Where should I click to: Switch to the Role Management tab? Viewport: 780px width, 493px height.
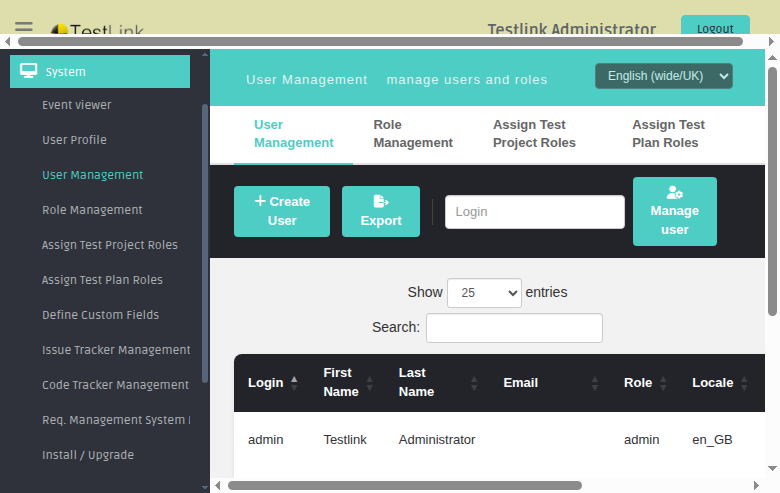[x=413, y=134]
